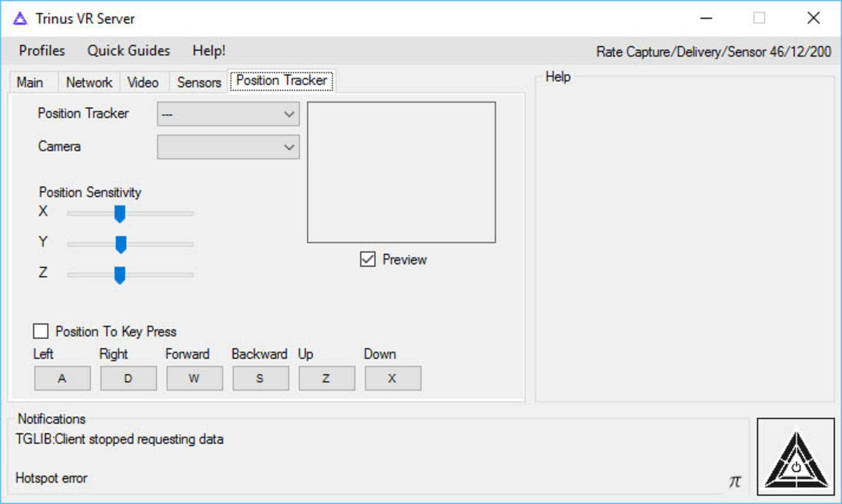Click the Up key binding button labeled Z
This screenshot has width=842, height=504.
click(326, 378)
